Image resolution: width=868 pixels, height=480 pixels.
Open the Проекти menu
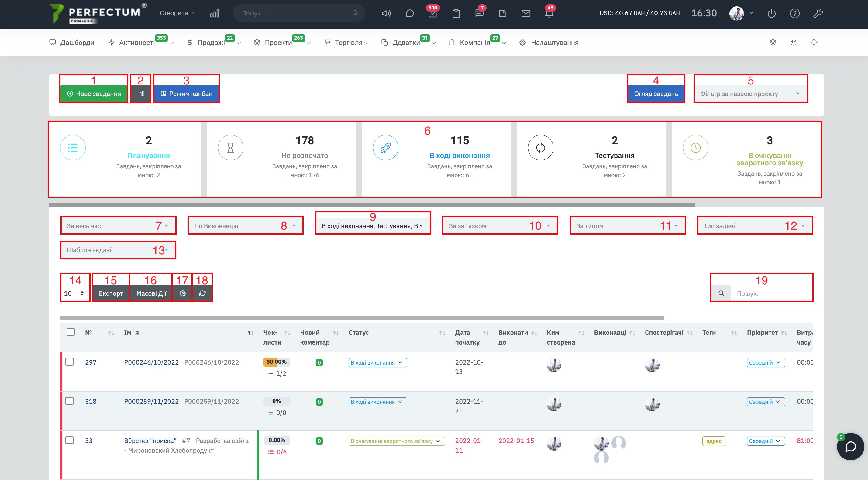click(278, 43)
